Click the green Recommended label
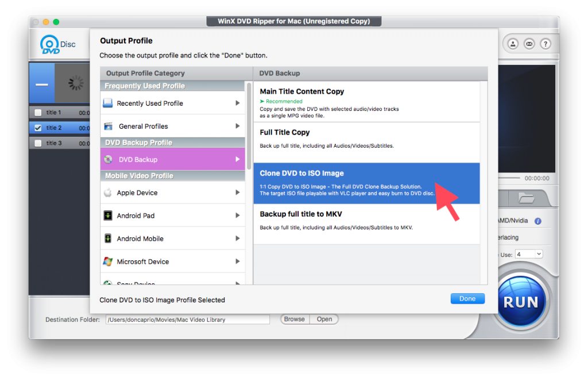This screenshot has width=588, height=380. 284,101
